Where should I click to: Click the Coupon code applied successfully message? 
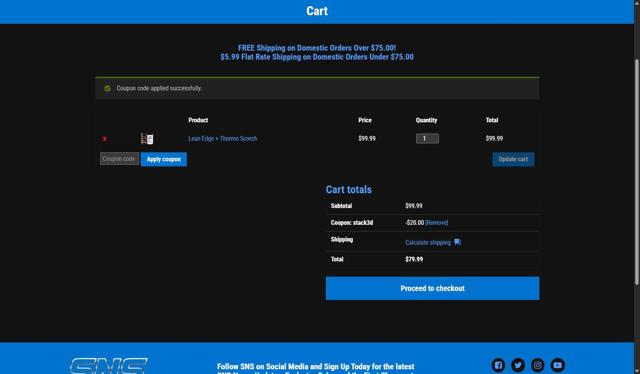159,88
